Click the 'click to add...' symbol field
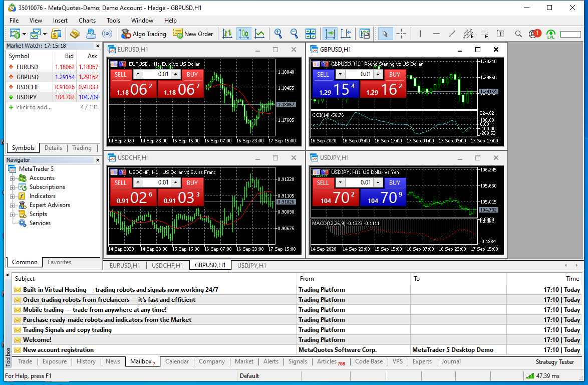Screen dimensions: 588x385 pos(34,107)
